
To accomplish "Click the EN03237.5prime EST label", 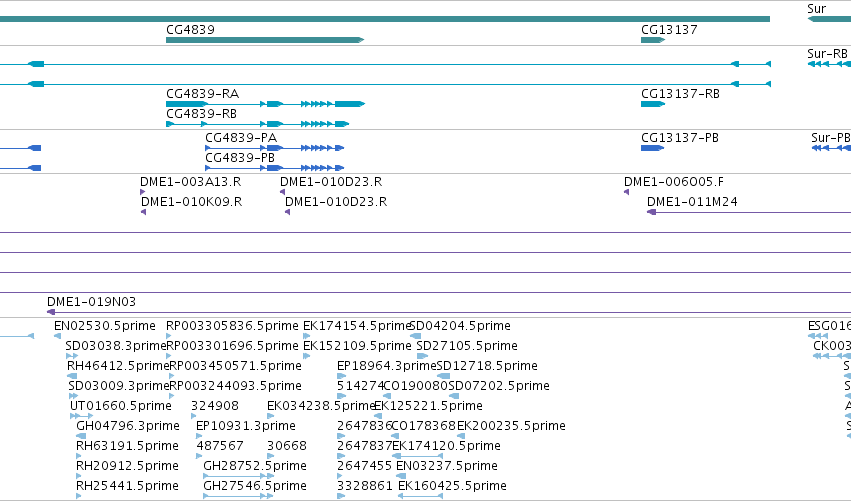I will (x=447, y=466).
